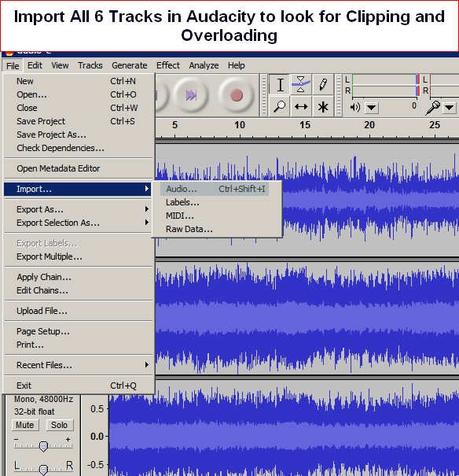Viewport: 459px width, 476px height.
Task: Click the Skip to End button
Action: click(x=191, y=95)
